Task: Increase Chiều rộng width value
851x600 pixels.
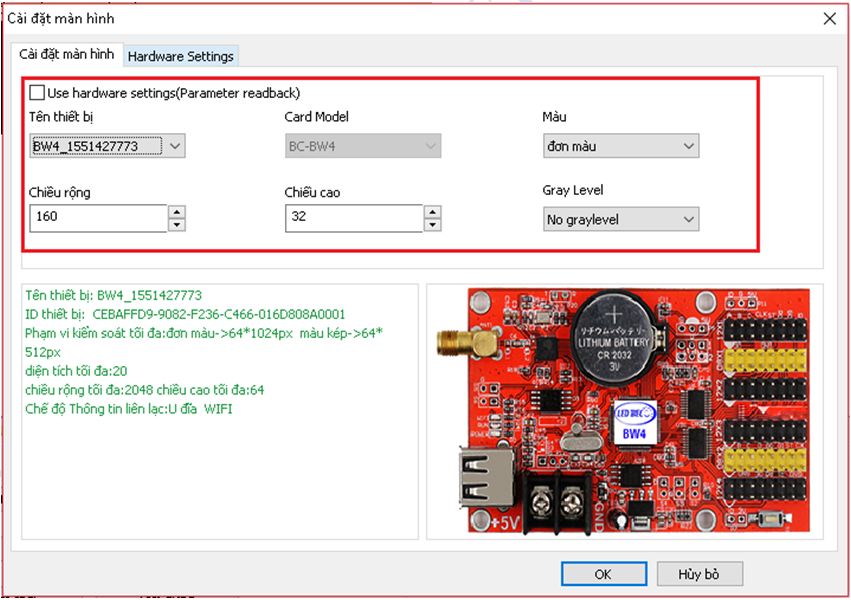Action: pos(176,211)
